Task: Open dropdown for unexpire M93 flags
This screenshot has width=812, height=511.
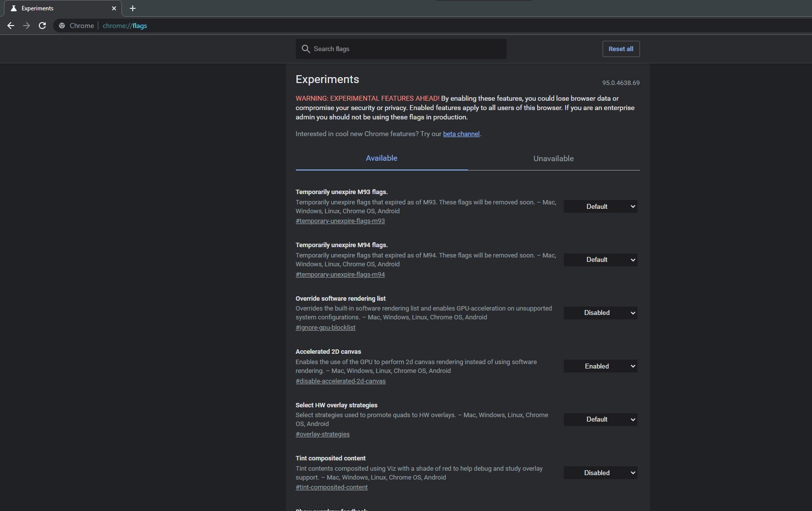Action: [x=600, y=206]
